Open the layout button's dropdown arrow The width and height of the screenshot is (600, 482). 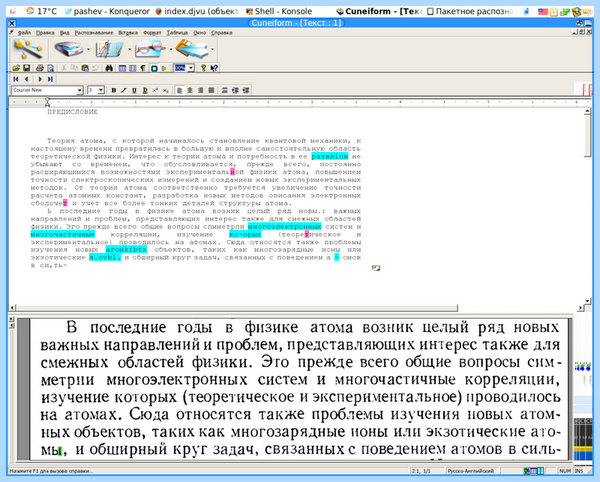129,49
